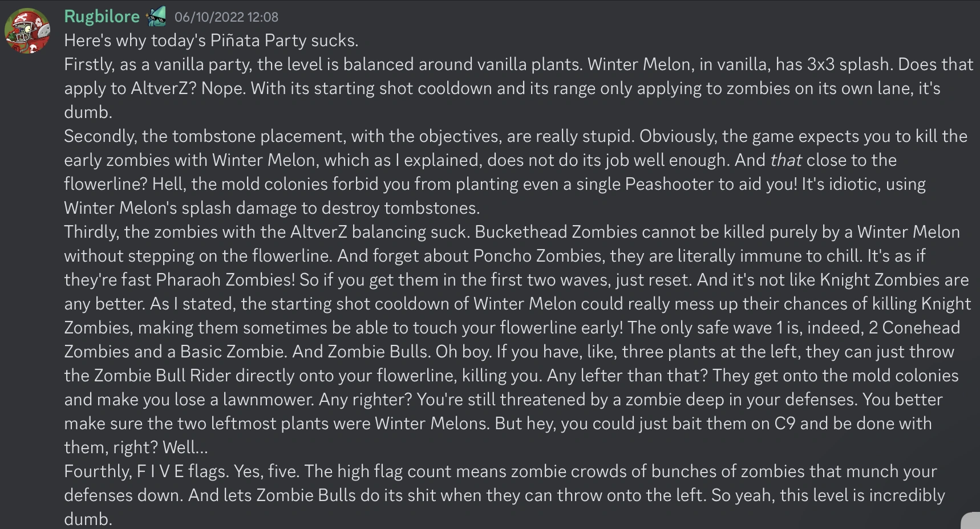Click the gray button at bottom-right corner
This screenshot has width=980, height=529.
(x=971, y=520)
